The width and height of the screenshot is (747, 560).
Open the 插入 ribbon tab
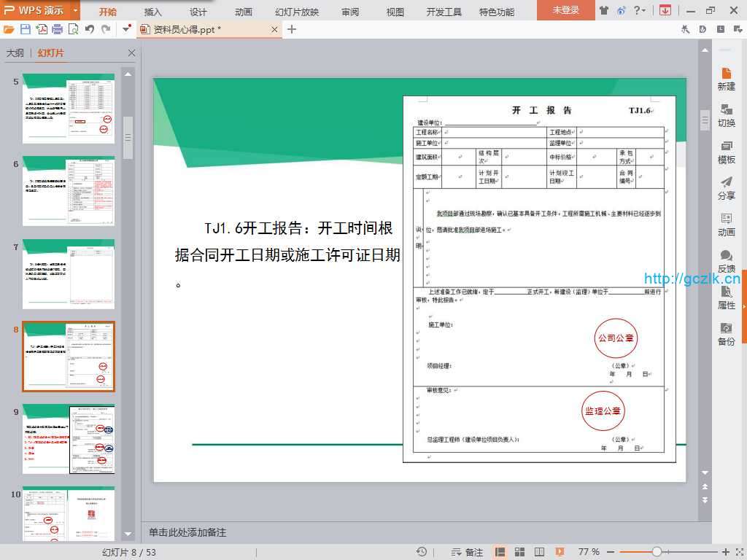153,12
